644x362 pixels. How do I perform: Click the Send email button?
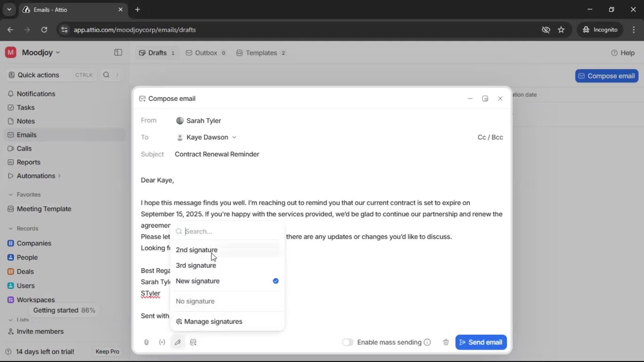481,342
